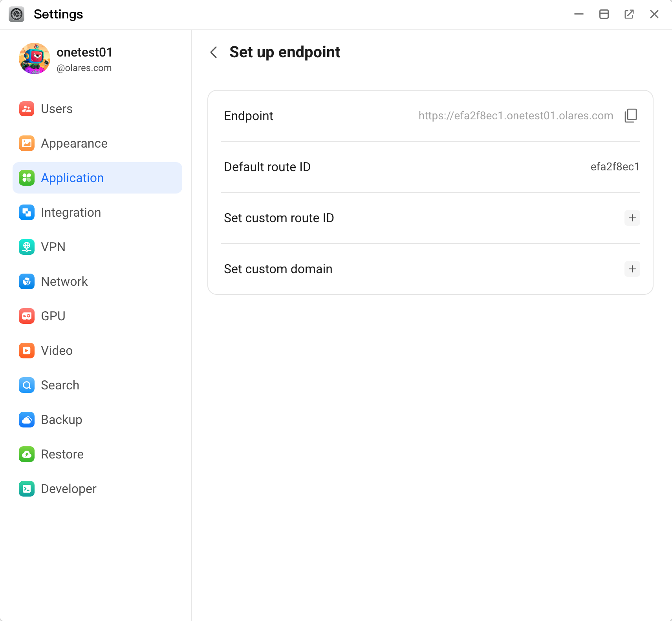Add a custom route ID
Screen dimensions: 672x621
click(632, 218)
